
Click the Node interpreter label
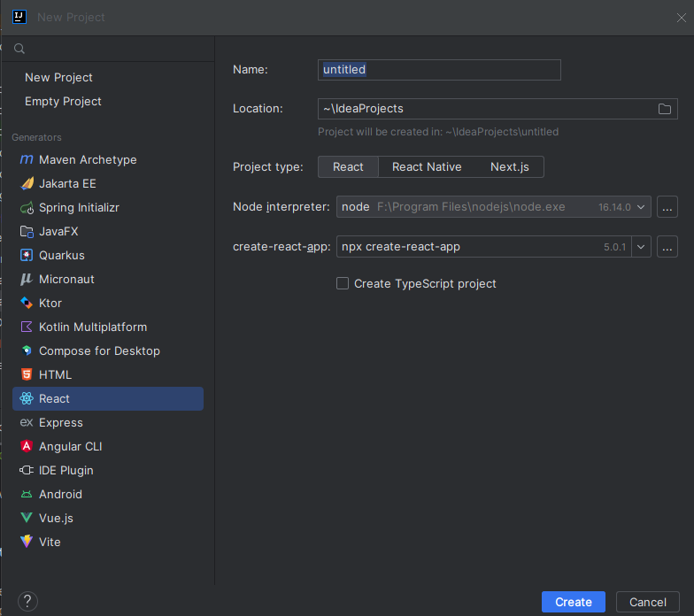[281, 207]
